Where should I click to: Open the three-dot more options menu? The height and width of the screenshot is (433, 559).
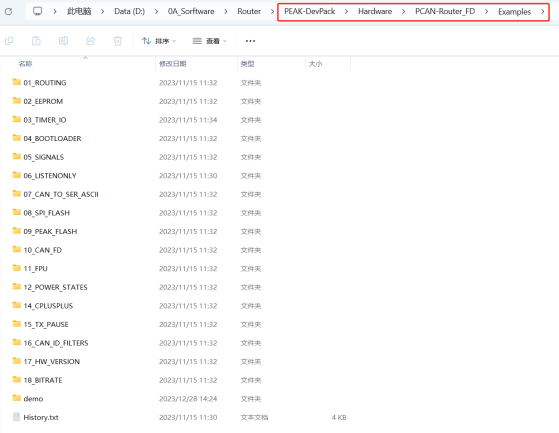pyautogui.click(x=250, y=41)
